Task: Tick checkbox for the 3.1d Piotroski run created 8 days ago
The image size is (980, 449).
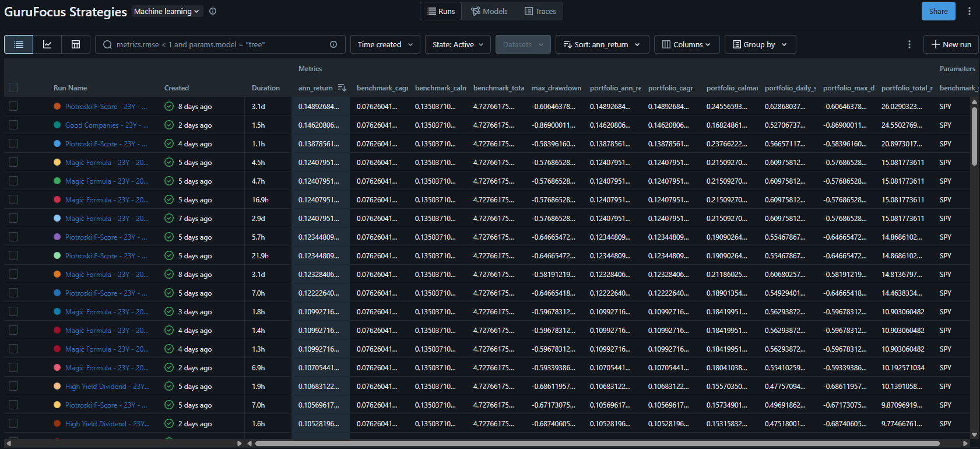Action: point(13,107)
